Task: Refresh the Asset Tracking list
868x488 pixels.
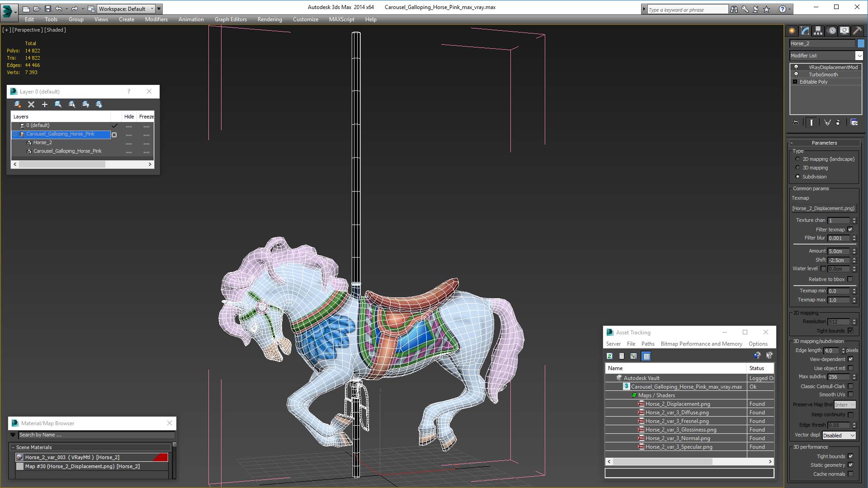Action: [609, 356]
